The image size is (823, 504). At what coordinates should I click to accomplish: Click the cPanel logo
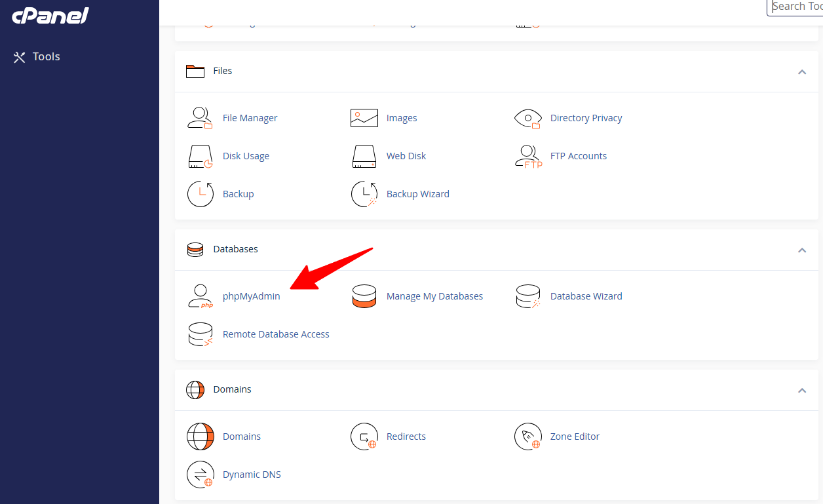[x=50, y=16]
